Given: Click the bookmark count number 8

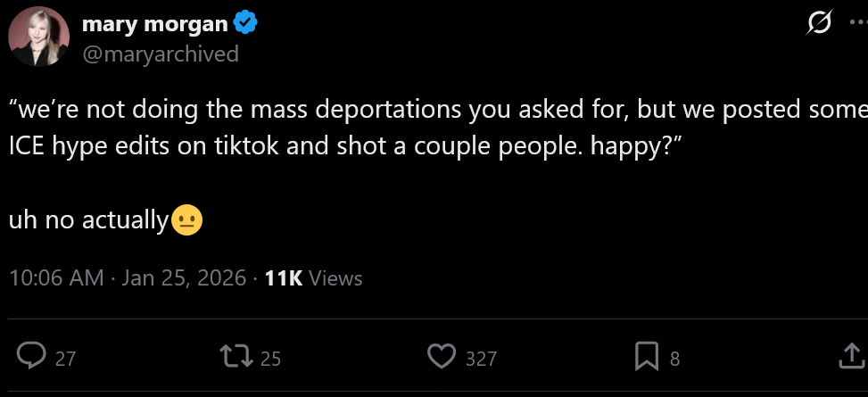Looking at the screenshot, I should [x=674, y=359].
